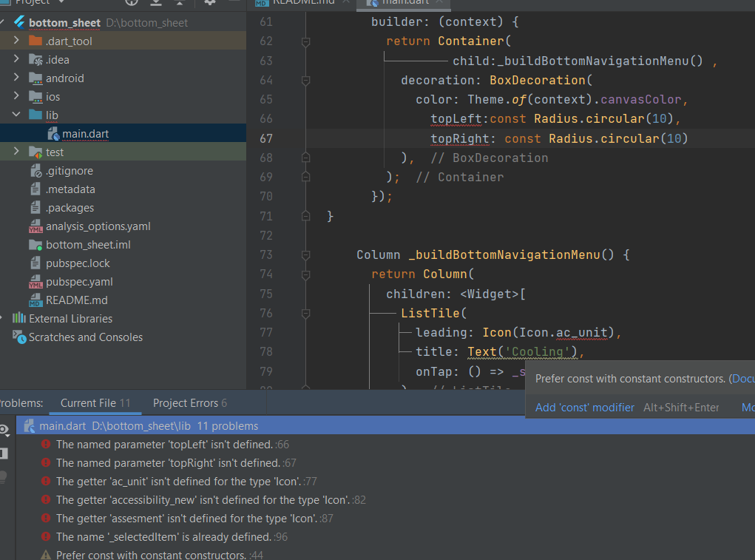Image resolution: width=755 pixels, height=560 pixels.
Task: Toggle the eye preview icon in Problems panel
Action: 4,430
